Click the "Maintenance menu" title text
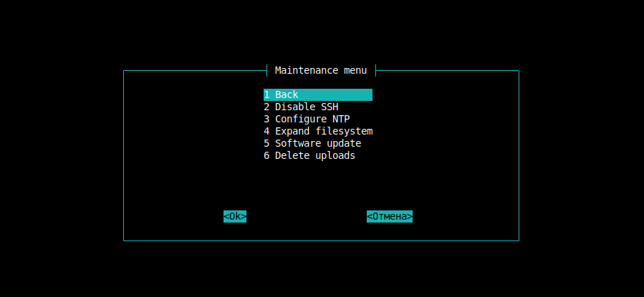This screenshot has width=644, height=297. pyautogui.click(x=321, y=70)
